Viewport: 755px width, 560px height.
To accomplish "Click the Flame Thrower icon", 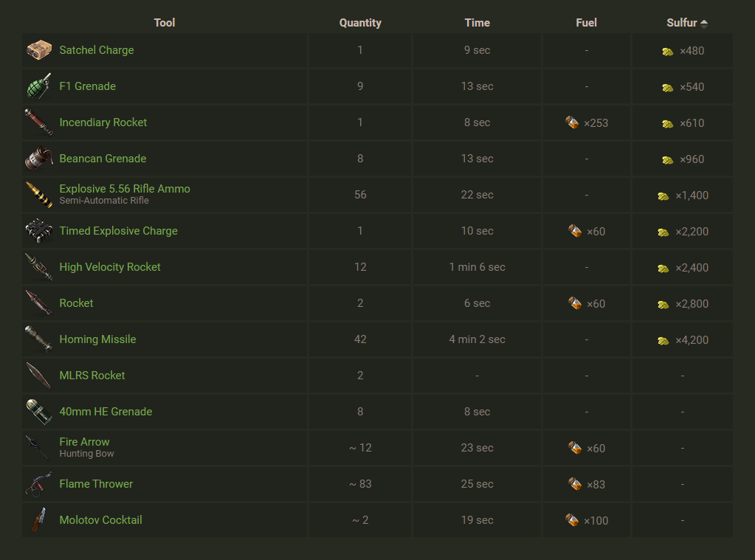I will pyautogui.click(x=38, y=484).
